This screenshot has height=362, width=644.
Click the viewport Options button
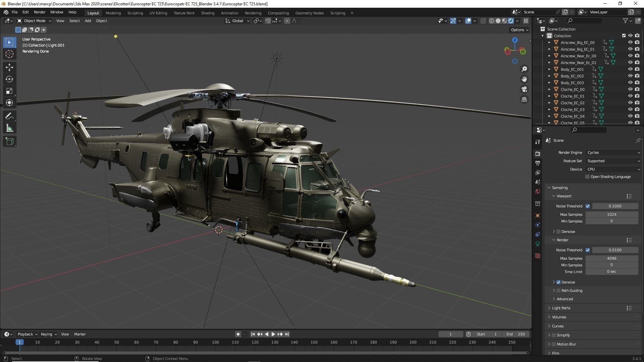coord(519,30)
